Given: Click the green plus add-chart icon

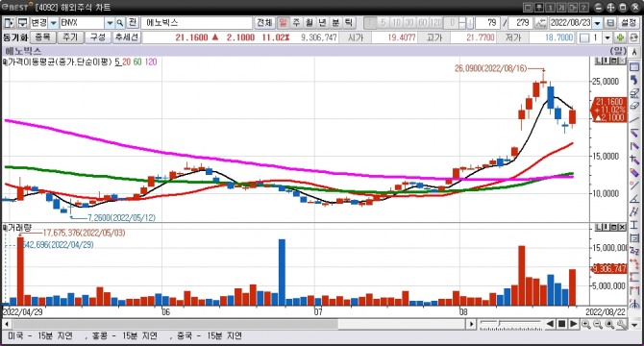Looking at the screenshot, I should 620,37.
